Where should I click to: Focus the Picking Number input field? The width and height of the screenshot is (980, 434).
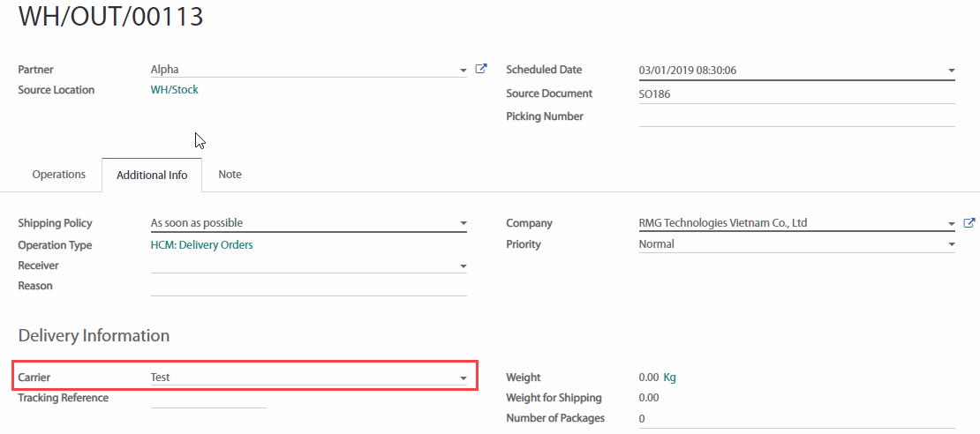[795, 116]
